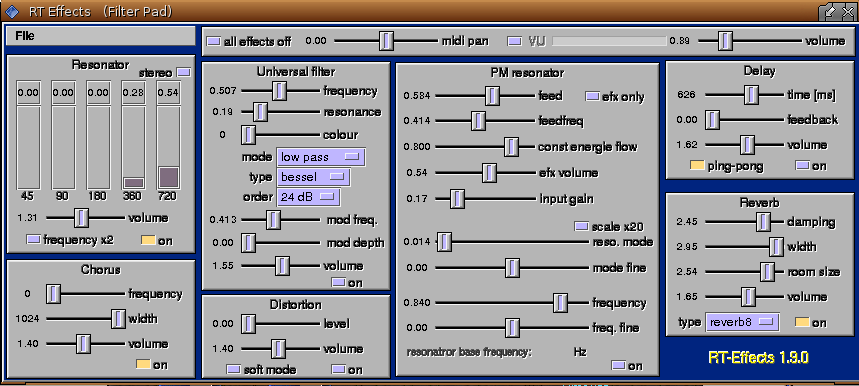Switch the Resonator on button
The width and height of the screenshot is (859, 386).
tap(148, 239)
